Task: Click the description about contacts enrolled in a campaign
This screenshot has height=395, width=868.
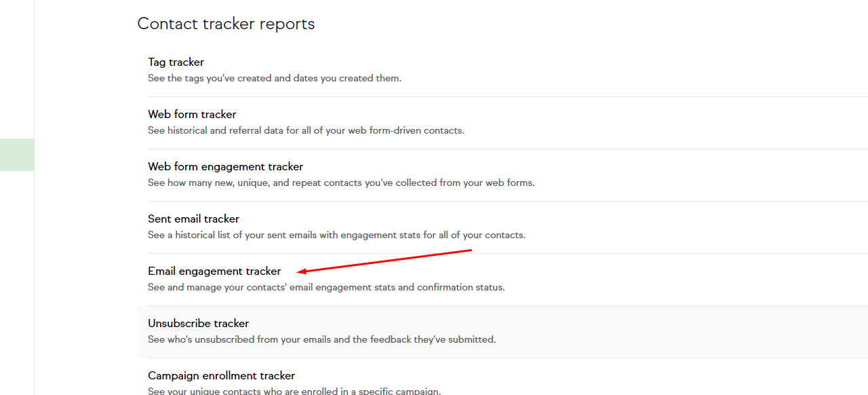Action: [x=294, y=391]
